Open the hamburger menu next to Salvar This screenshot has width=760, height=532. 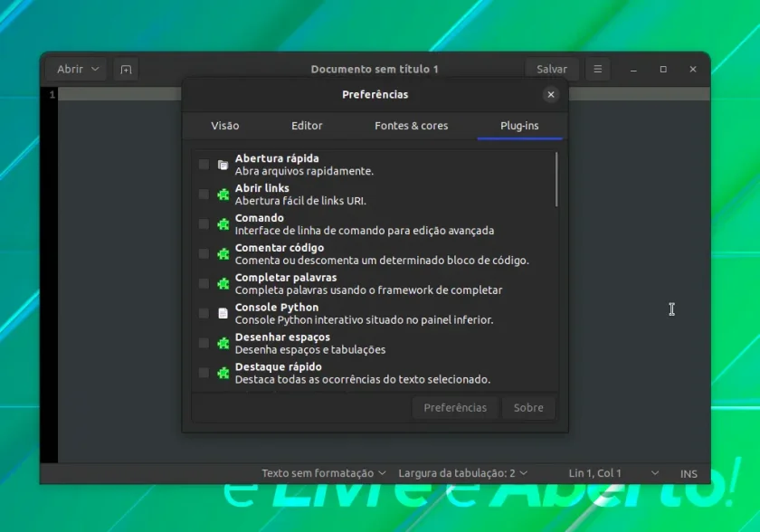pos(598,70)
